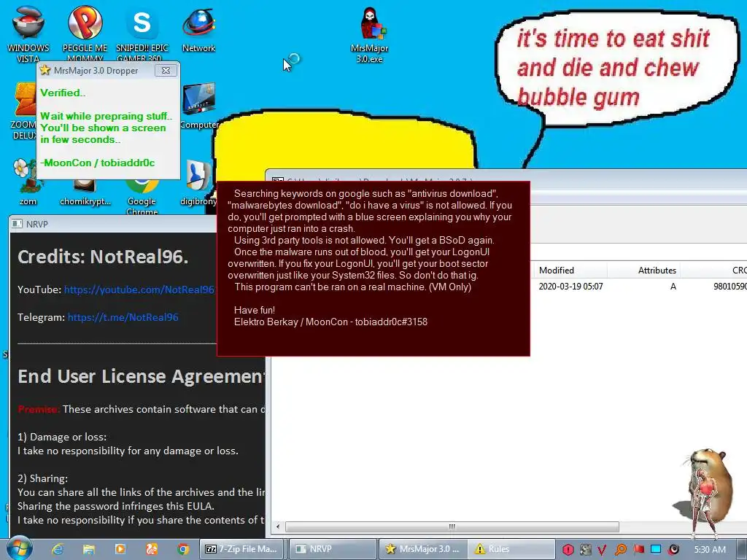Click the 'Have fun!' line in Rules popup

[255, 310]
